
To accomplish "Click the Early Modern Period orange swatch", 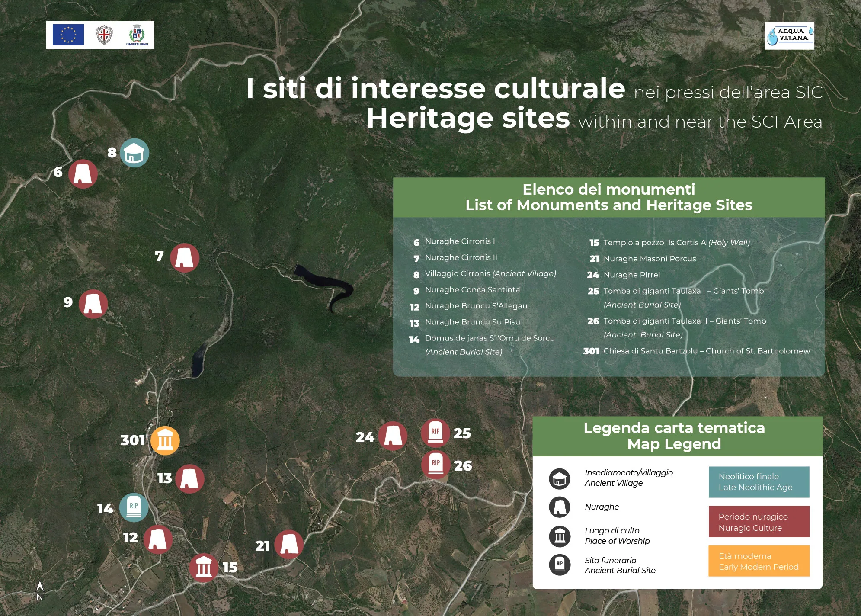I will coord(759,561).
